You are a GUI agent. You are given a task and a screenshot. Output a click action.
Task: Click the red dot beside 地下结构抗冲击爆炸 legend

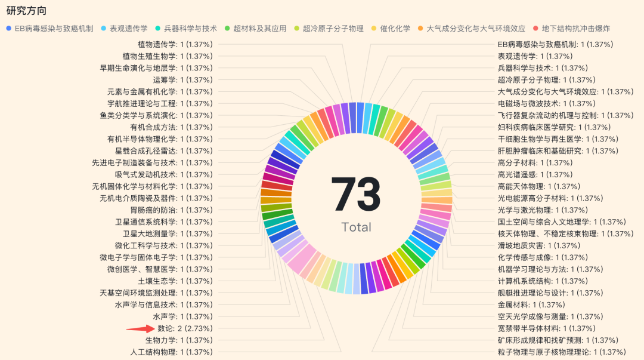pyautogui.click(x=535, y=29)
